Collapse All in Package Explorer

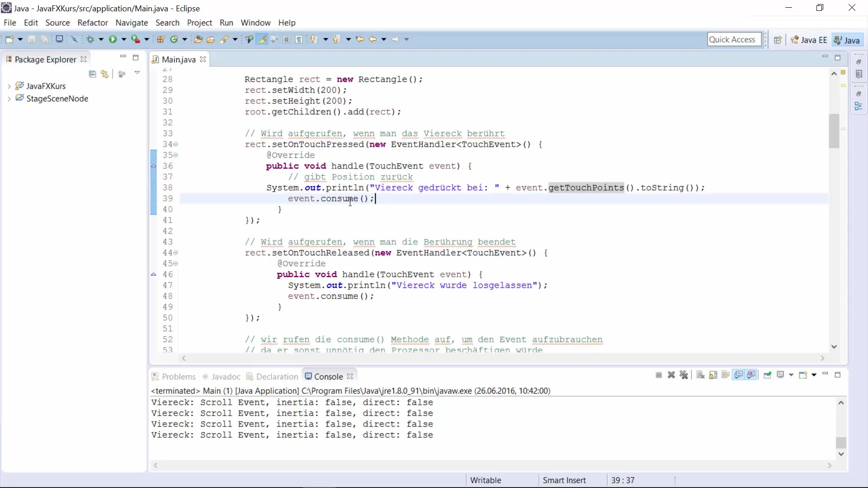click(x=93, y=74)
